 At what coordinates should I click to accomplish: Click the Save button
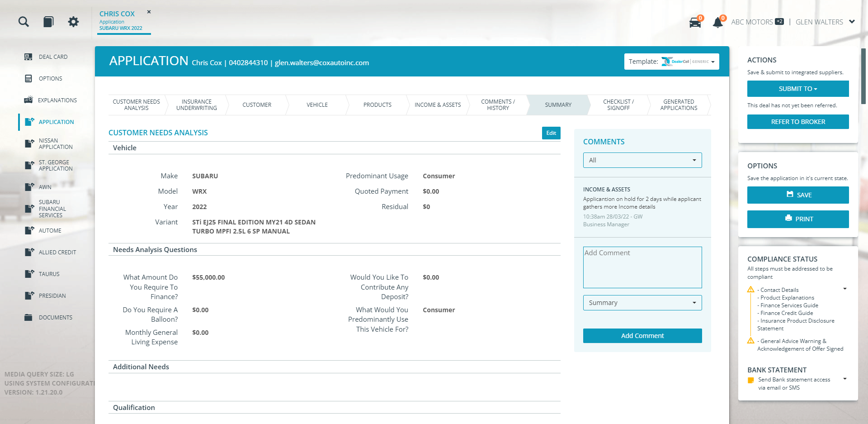(798, 195)
